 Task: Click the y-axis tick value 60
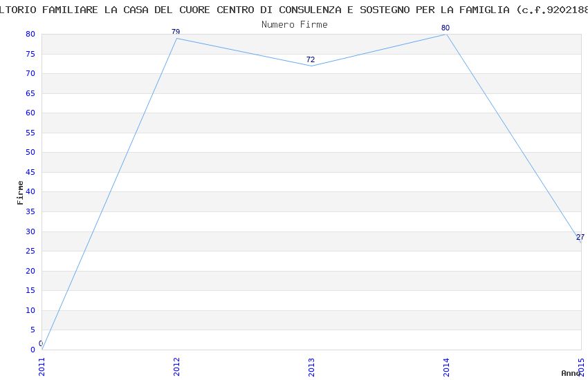[30, 113]
